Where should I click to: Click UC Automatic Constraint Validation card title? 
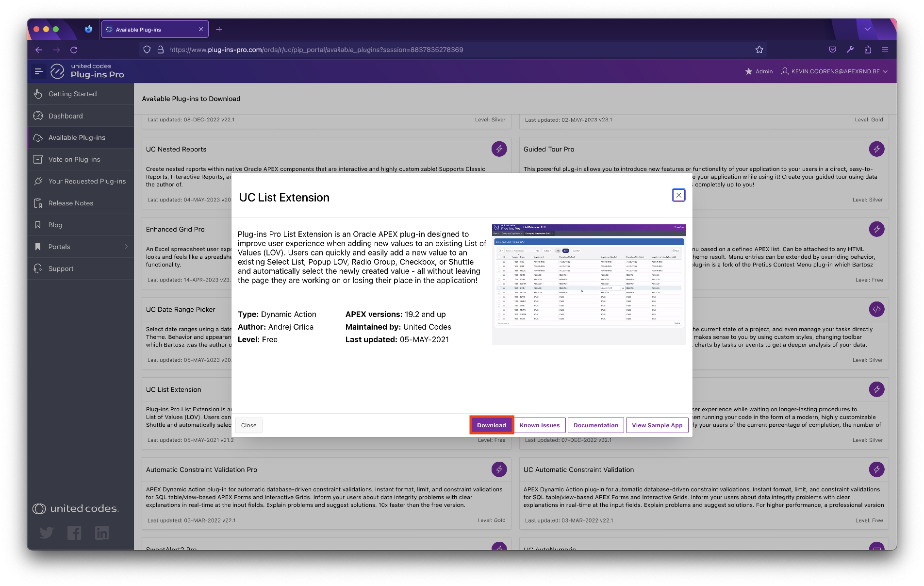click(x=578, y=469)
